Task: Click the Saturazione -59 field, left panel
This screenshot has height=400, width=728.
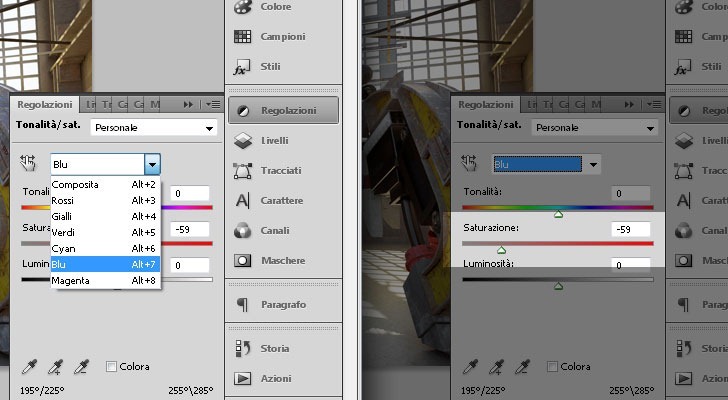Action: (x=190, y=229)
